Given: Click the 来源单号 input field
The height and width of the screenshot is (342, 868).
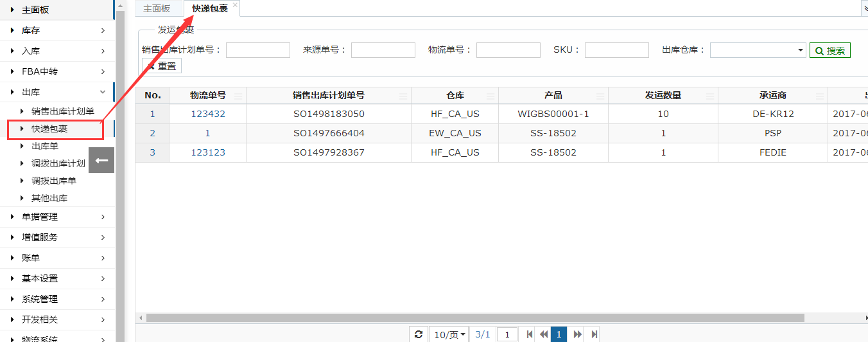Looking at the screenshot, I should [x=383, y=50].
